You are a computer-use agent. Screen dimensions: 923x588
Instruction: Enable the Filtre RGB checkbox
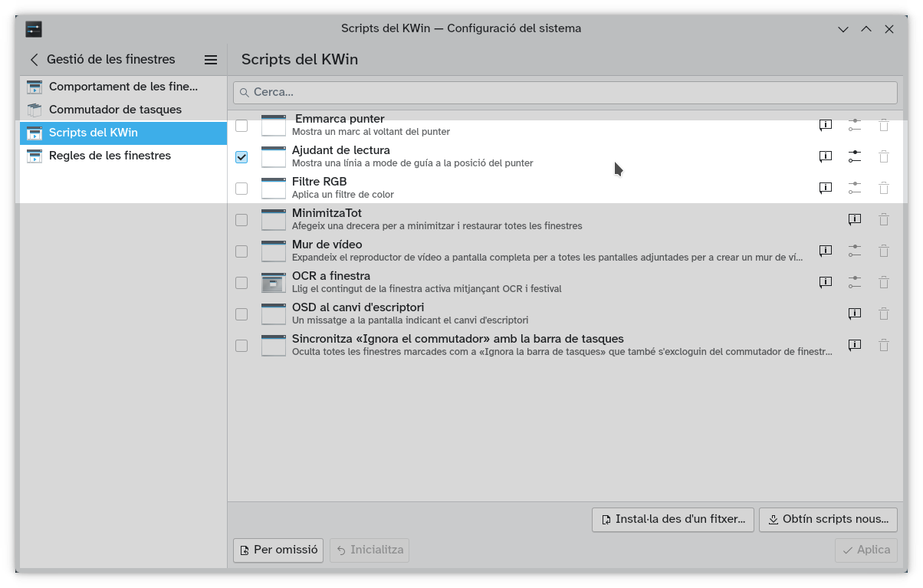[241, 188]
